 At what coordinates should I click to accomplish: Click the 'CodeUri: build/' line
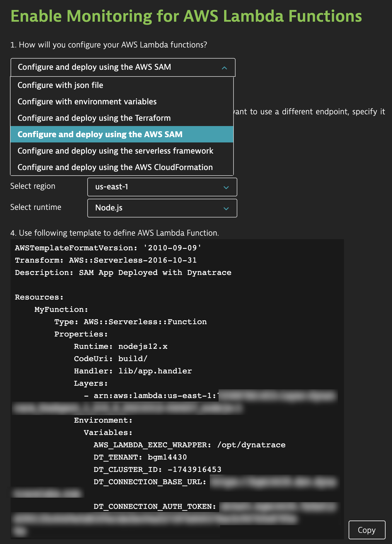click(x=110, y=359)
